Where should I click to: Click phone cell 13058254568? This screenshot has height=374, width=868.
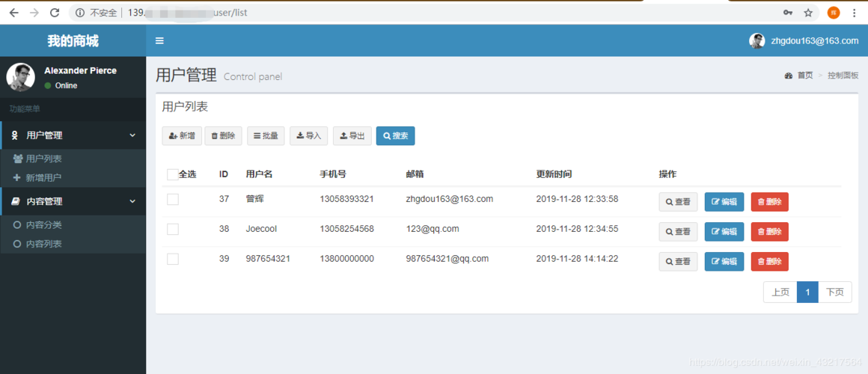(x=346, y=228)
